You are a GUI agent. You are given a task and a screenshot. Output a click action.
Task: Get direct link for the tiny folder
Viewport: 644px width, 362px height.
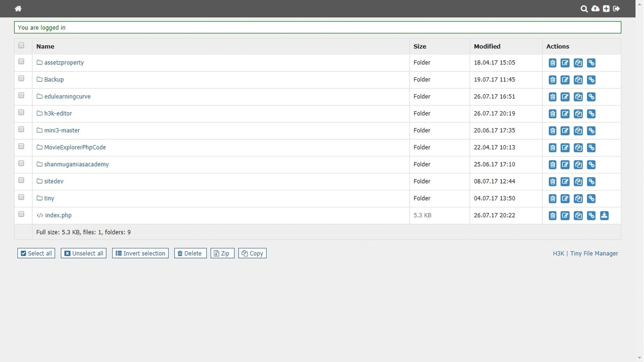[591, 198]
